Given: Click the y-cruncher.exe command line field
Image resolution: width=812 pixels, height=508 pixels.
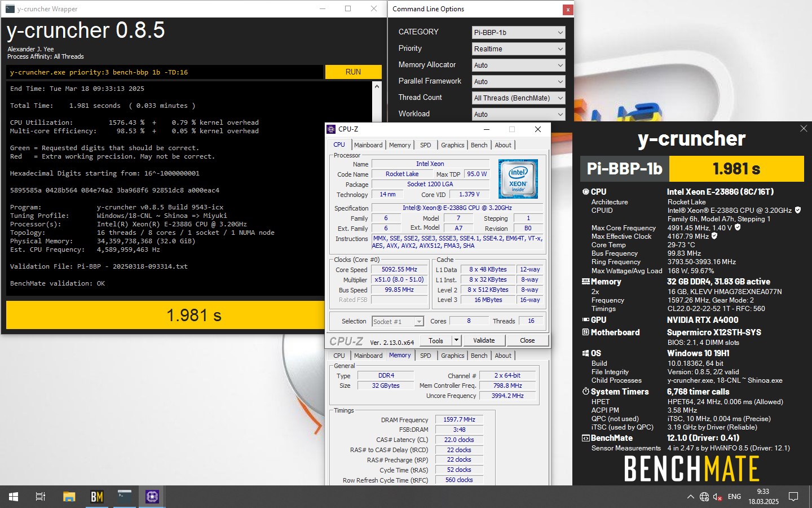Looking at the screenshot, I should pos(165,72).
